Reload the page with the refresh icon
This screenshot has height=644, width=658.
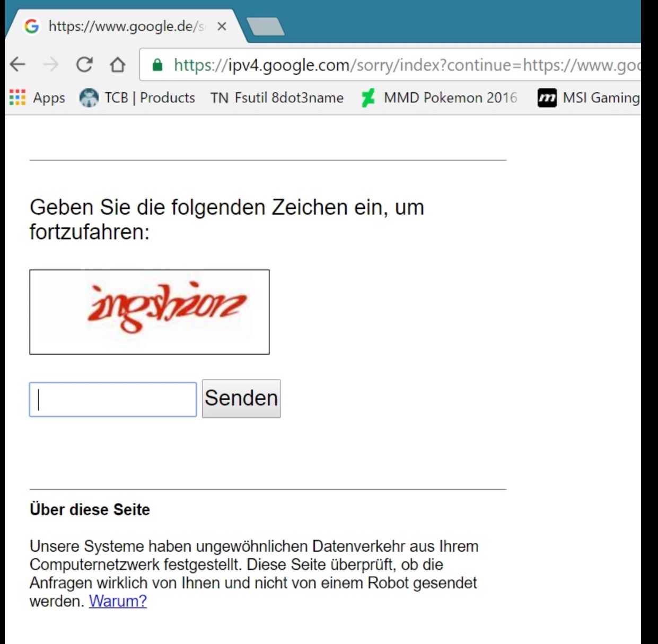click(x=84, y=65)
